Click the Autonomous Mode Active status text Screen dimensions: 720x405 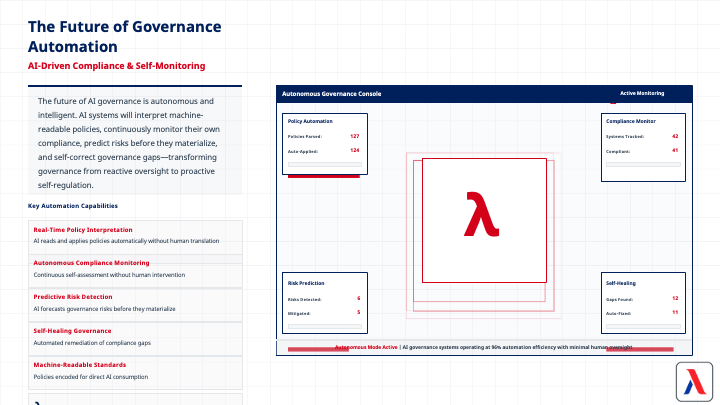pyautogui.click(x=366, y=347)
